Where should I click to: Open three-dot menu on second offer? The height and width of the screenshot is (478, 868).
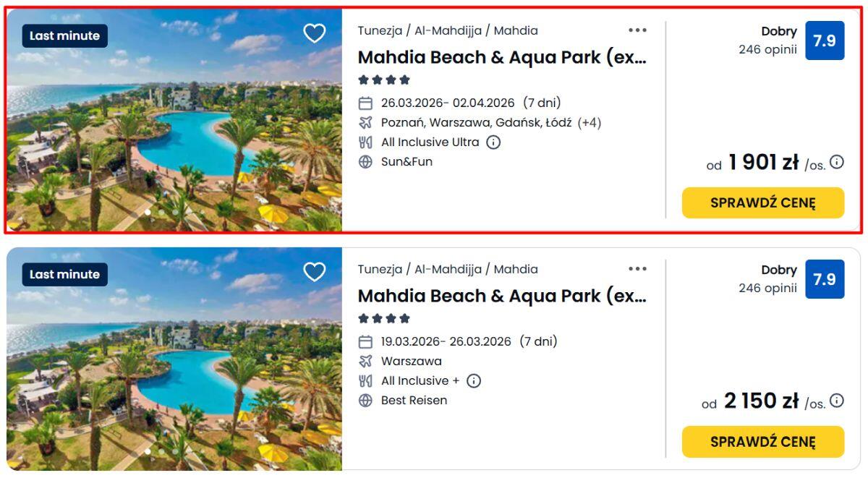click(637, 269)
